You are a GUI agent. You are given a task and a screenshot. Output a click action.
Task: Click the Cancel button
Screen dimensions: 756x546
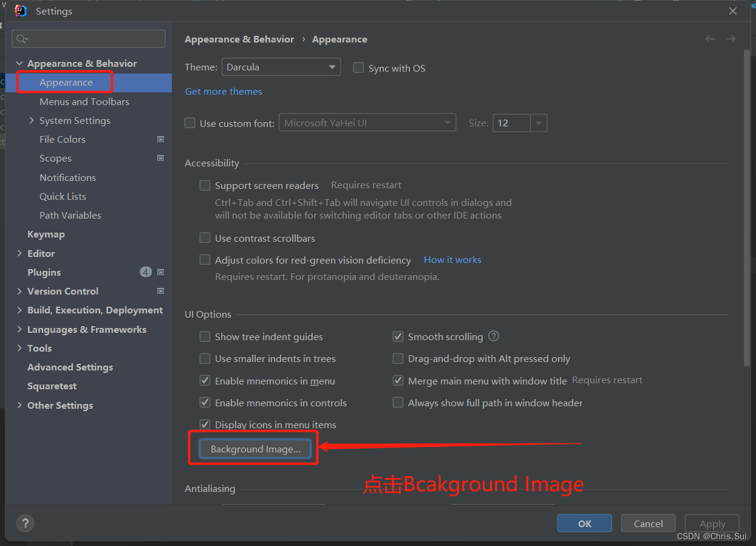pos(649,524)
